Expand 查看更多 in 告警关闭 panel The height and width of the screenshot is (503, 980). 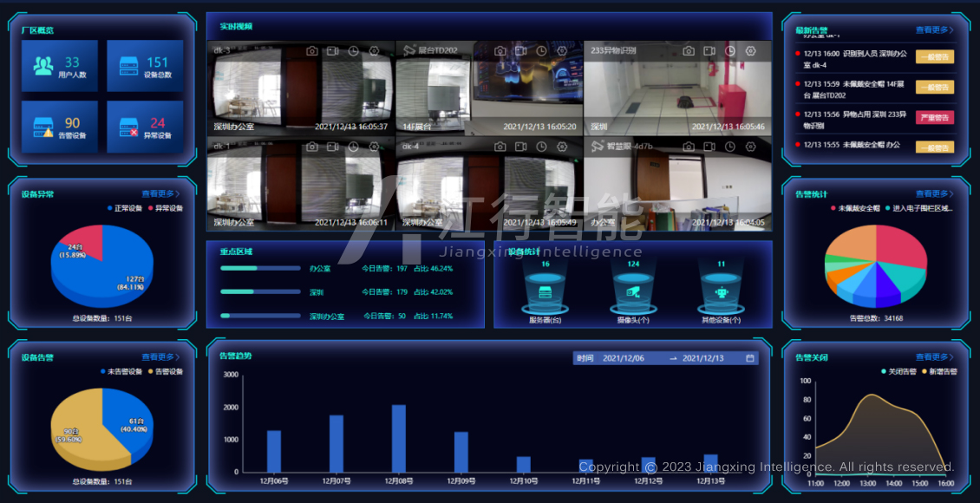click(934, 356)
